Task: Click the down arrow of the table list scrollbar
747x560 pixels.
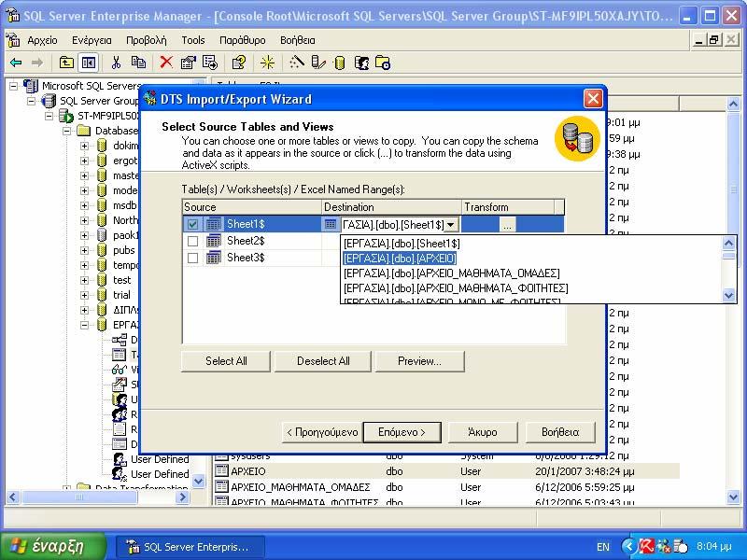Action: point(733,497)
